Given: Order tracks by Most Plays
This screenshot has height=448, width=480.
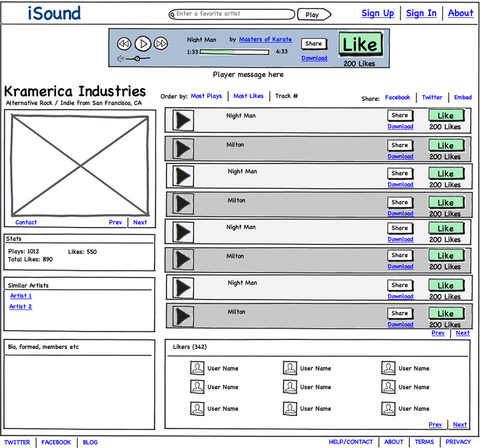Looking at the screenshot, I should 206,96.
